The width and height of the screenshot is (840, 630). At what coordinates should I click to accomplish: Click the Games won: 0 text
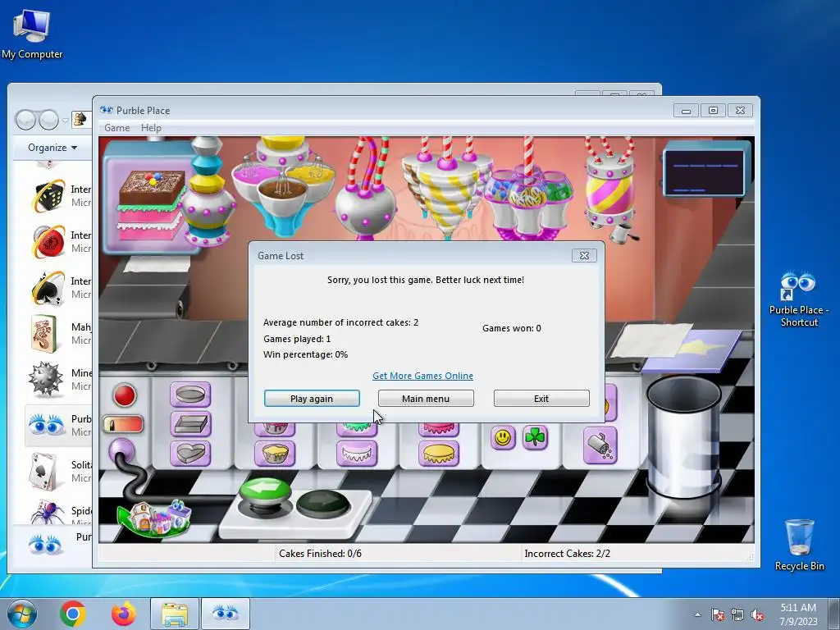click(x=512, y=328)
